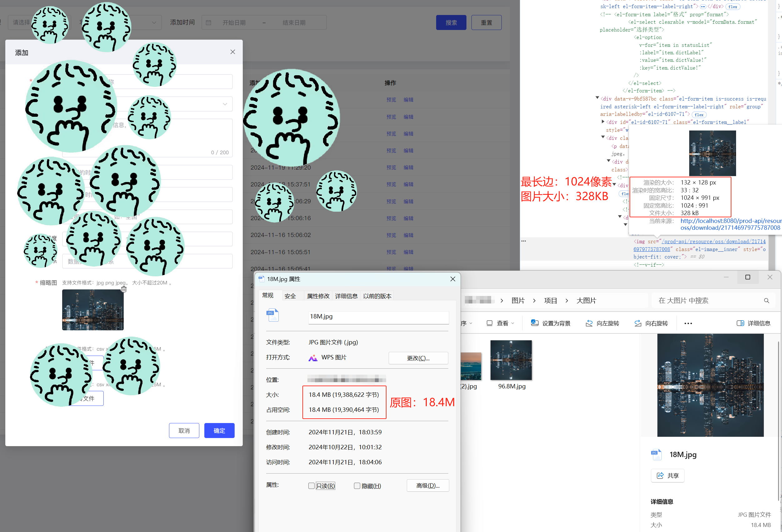This screenshot has height=532, width=782.
Task: Check the Hidden attribute checkbox
Action: [357, 485]
